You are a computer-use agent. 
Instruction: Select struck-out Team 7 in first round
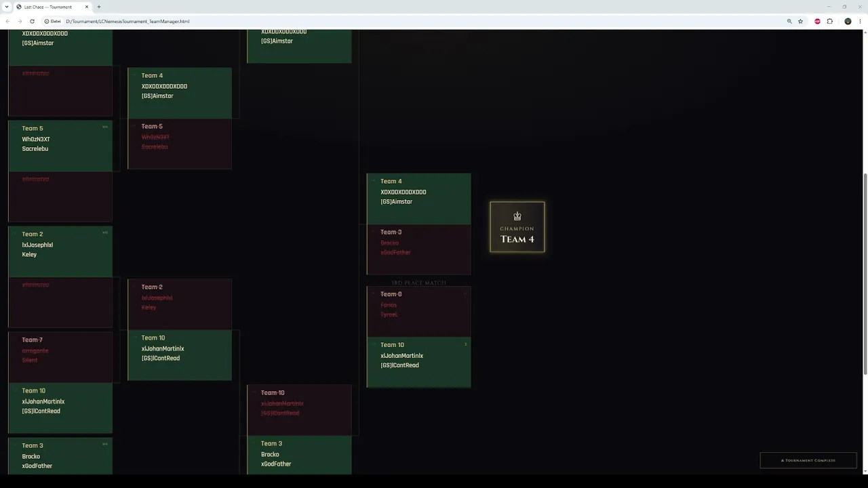pyautogui.click(x=60, y=357)
